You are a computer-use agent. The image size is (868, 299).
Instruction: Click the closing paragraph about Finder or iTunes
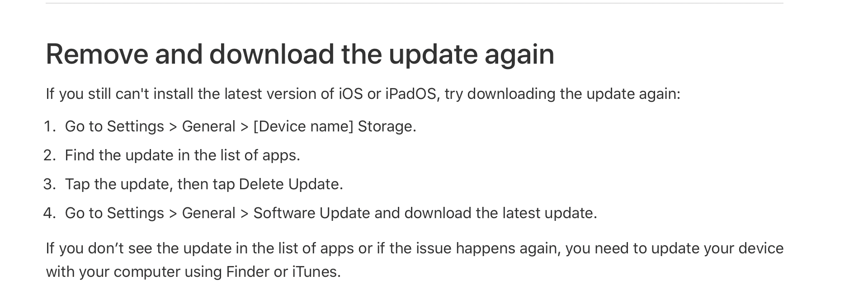click(x=415, y=260)
